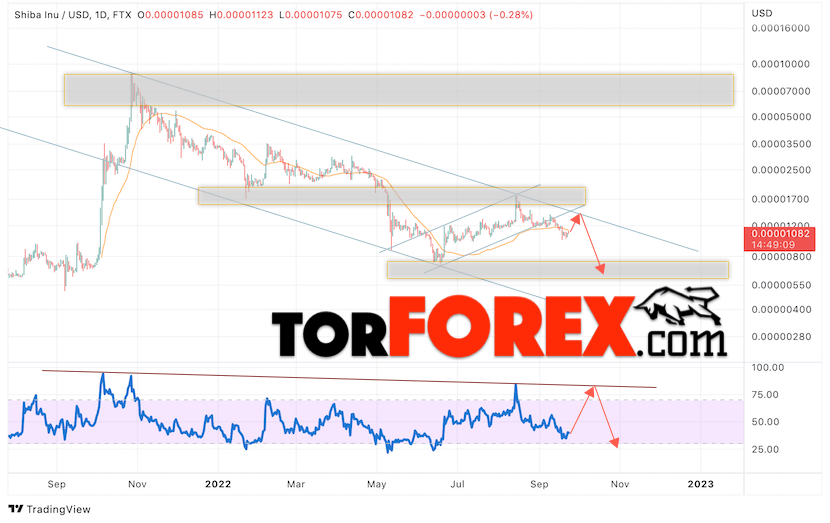The image size is (830, 523).
Task: Click price axis label 0.00003500
Action: 781,143
